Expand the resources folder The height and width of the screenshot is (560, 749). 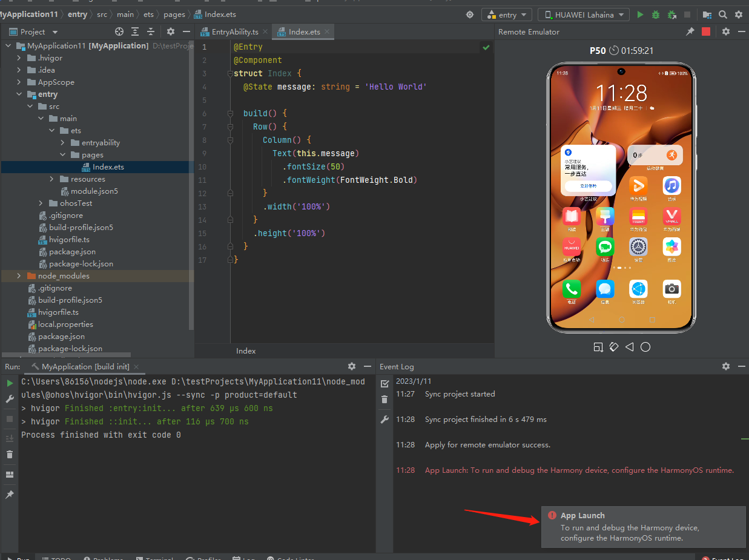(x=52, y=179)
